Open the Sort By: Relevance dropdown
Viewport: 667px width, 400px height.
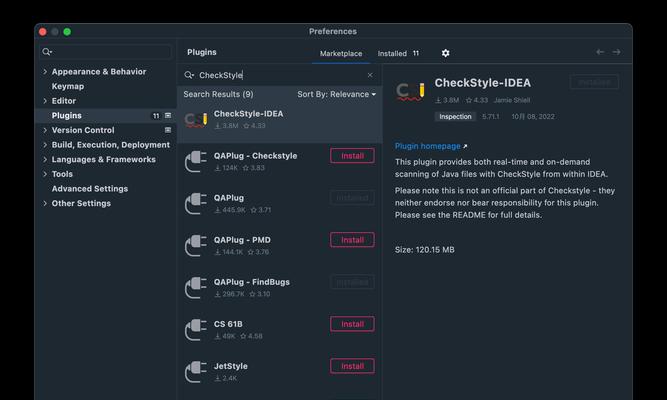(x=336, y=94)
